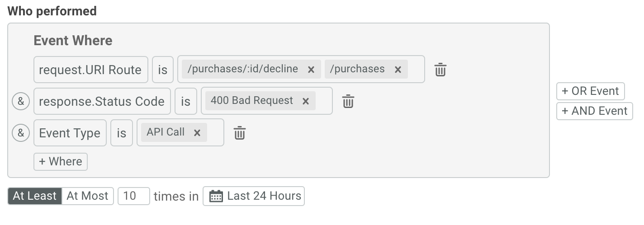The width and height of the screenshot is (644, 225).
Task: Change the 'is' operator for URI Route
Action: point(163,70)
